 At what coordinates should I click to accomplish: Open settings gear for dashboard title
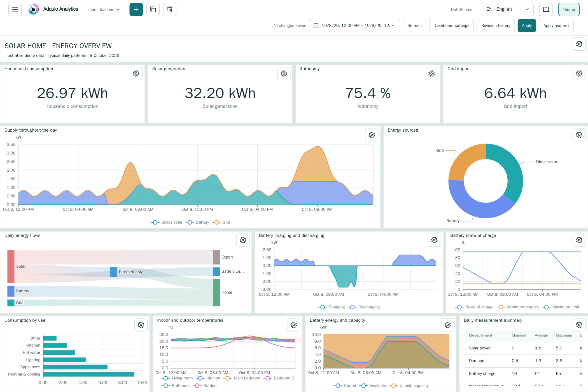tap(579, 44)
